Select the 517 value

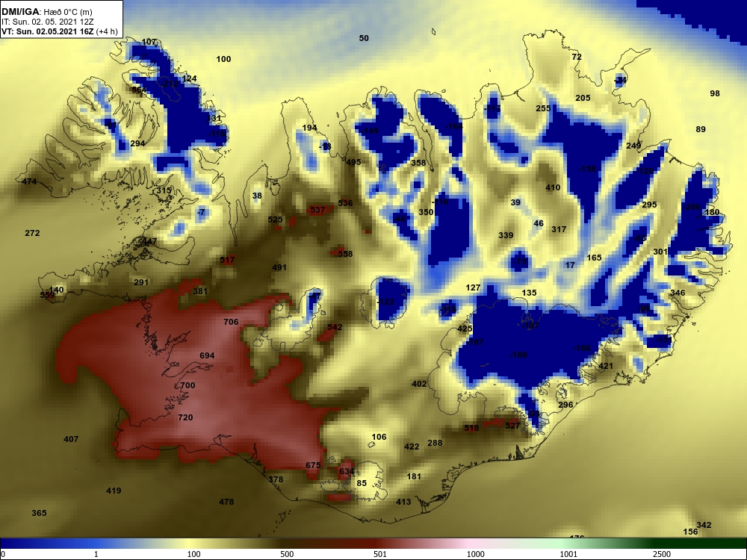pos(227,261)
